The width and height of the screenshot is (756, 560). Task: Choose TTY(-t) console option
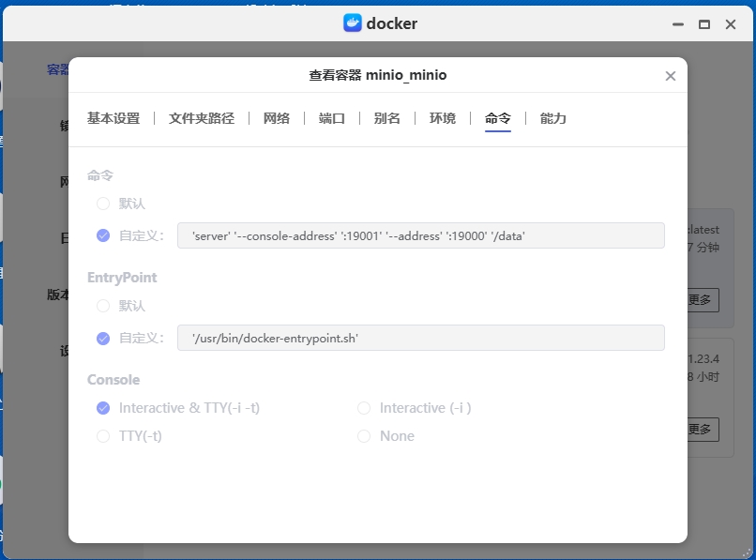pos(103,436)
